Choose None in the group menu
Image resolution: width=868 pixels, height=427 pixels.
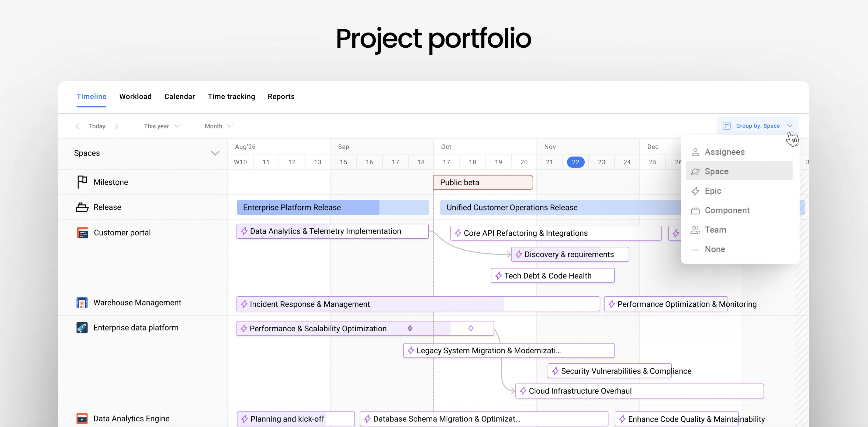[739, 249]
